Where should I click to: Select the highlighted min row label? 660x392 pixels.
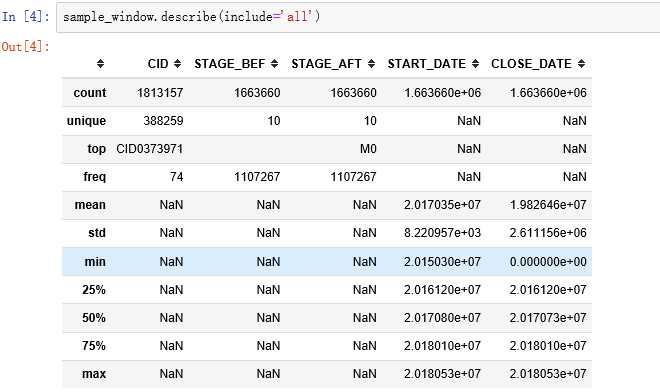(95, 262)
